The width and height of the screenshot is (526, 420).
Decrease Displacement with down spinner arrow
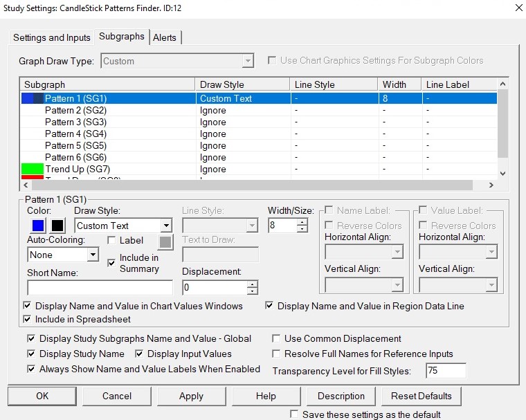pos(253,291)
